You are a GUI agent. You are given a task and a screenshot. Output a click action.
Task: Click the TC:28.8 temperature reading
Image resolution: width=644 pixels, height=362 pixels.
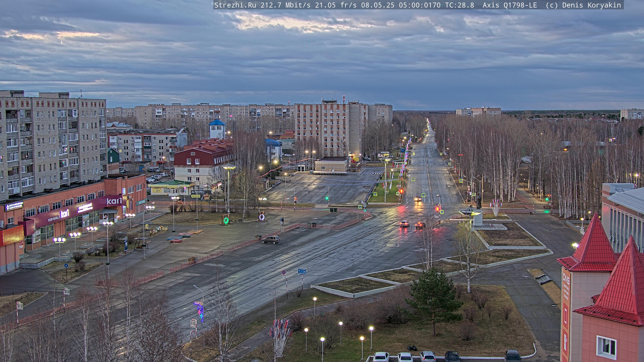460,5
